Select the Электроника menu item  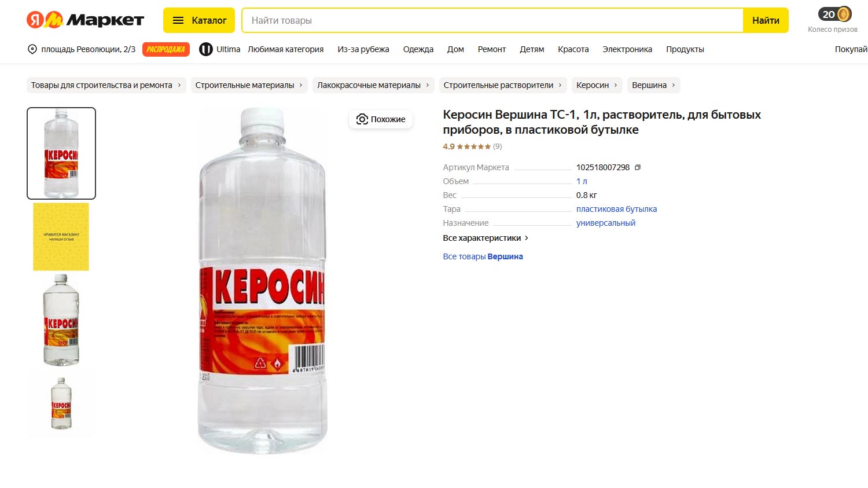point(627,49)
